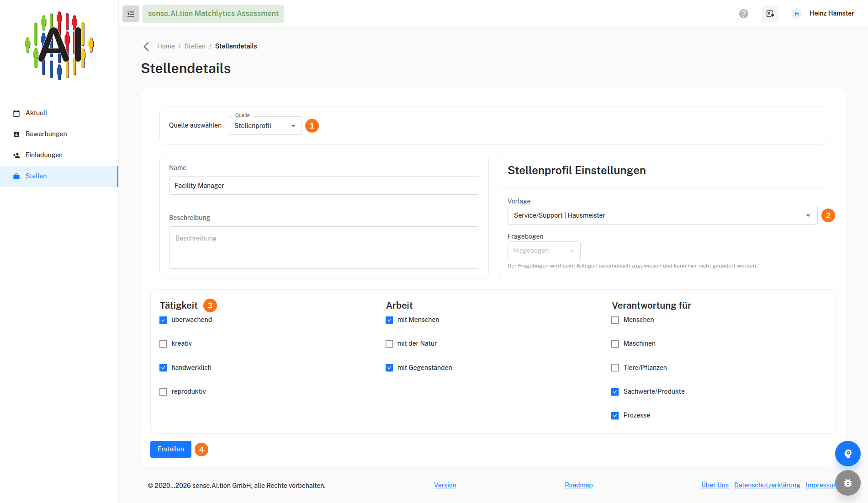Go to Home via breadcrumb
Screen dimensions: 868x503
click(x=166, y=46)
